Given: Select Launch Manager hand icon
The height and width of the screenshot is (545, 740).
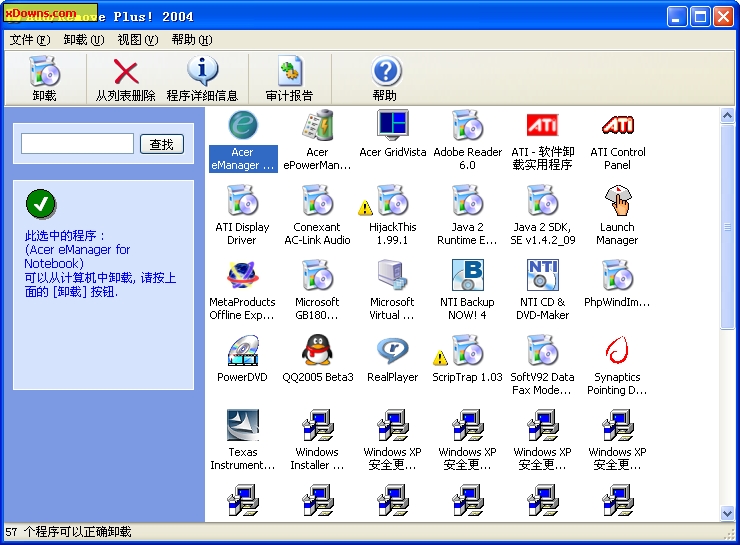Looking at the screenshot, I should [617, 200].
